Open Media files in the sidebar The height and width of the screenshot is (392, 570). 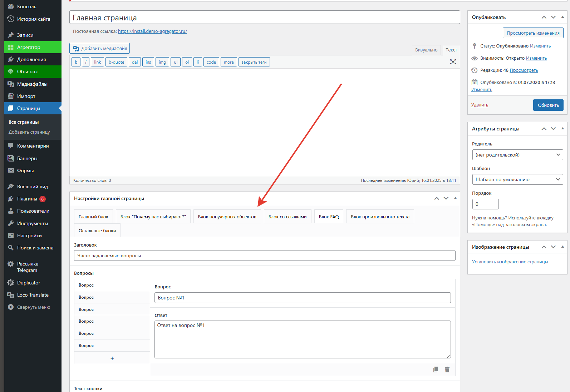pyautogui.click(x=32, y=84)
